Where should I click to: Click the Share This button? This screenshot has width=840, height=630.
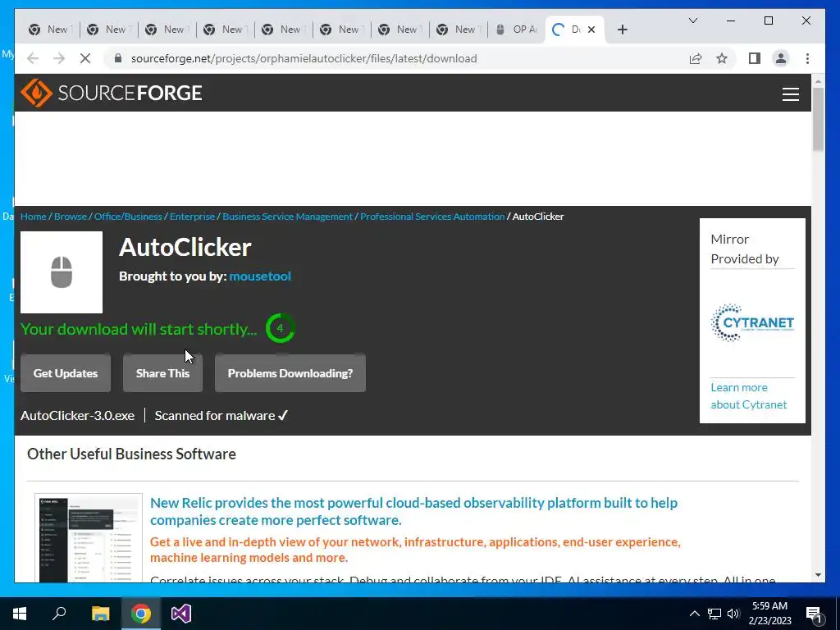pyautogui.click(x=163, y=373)
